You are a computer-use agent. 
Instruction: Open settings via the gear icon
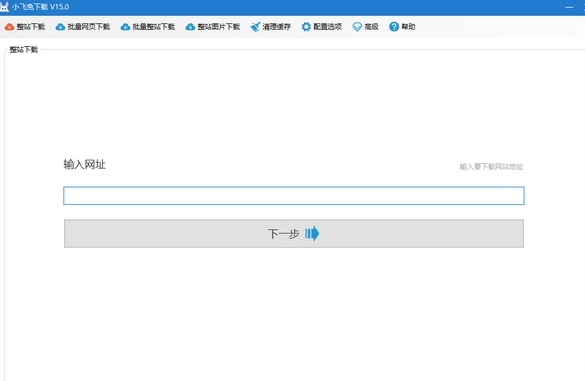tap(306, 27)
